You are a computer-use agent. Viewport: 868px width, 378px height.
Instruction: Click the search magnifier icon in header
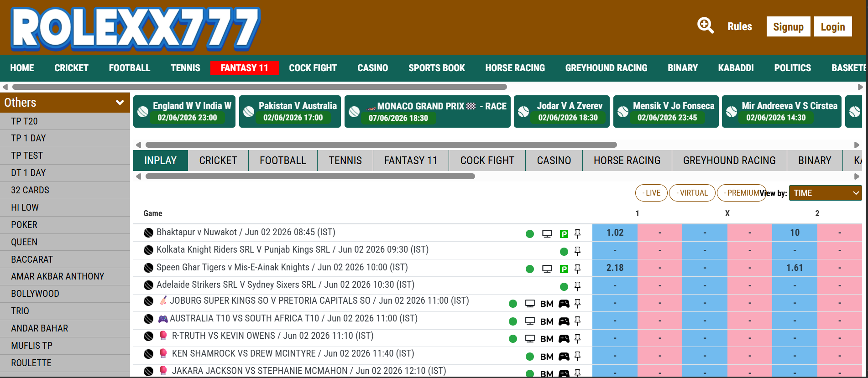pyautogui.click(x=706, y=26)
